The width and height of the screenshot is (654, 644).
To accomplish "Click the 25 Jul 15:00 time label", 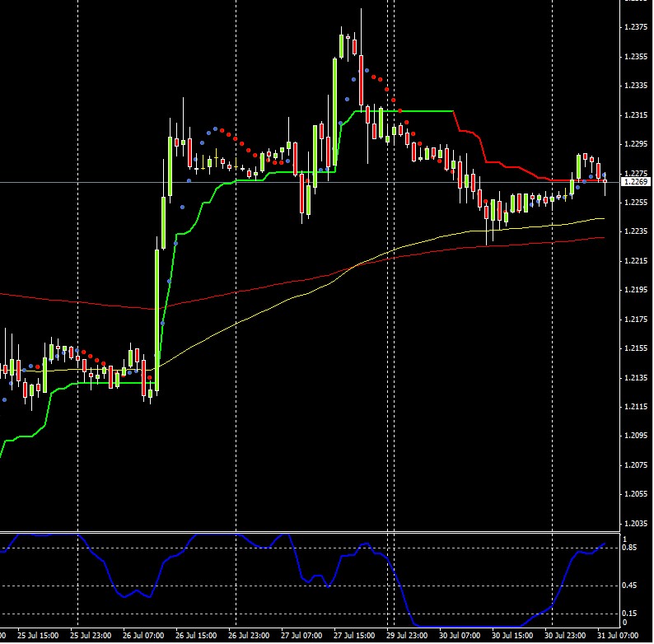I will (x=38, y=636).
